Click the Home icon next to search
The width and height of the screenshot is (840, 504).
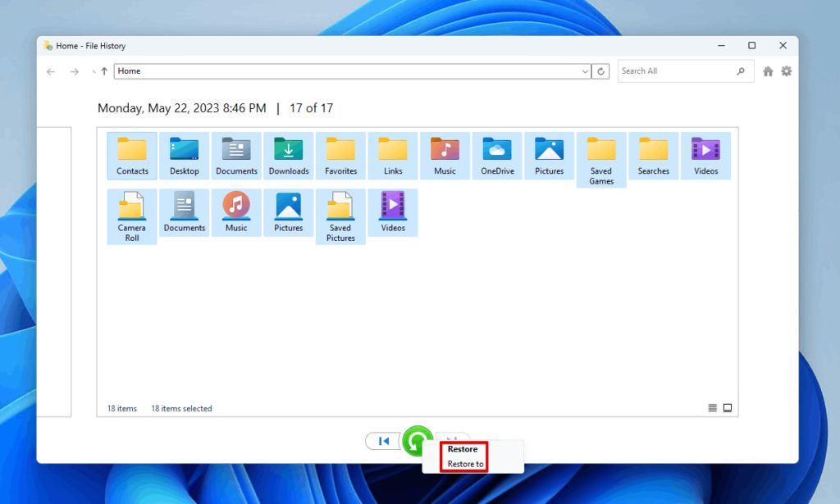click(768, 70)
